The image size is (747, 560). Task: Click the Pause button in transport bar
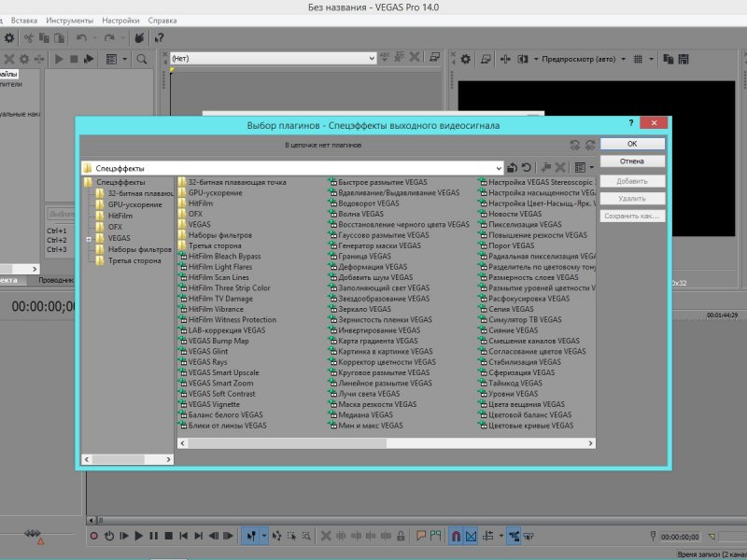[x=153, y=536]
